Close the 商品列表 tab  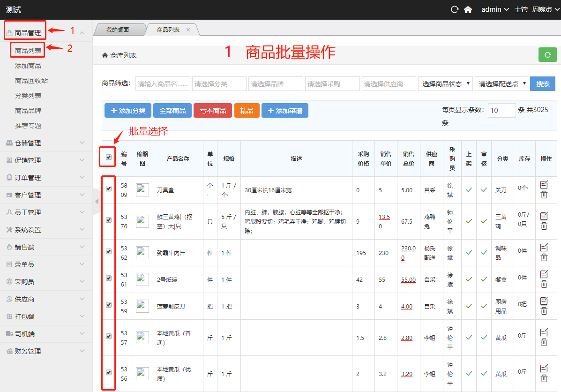click(x=188, y=30)
